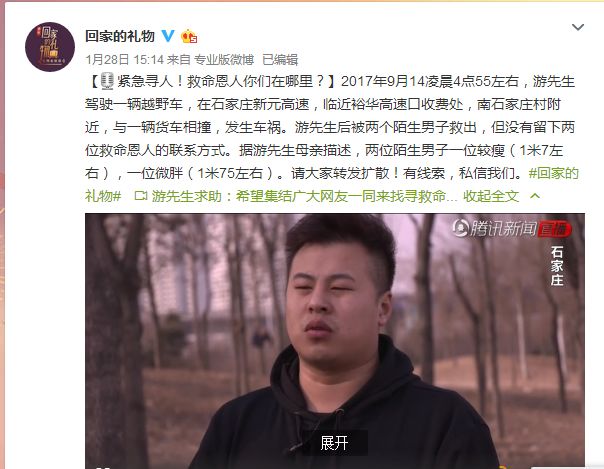Viewport: 604px width, 469px height.
Task: Click the microphone emoji in headline
Action: [107, 81]
